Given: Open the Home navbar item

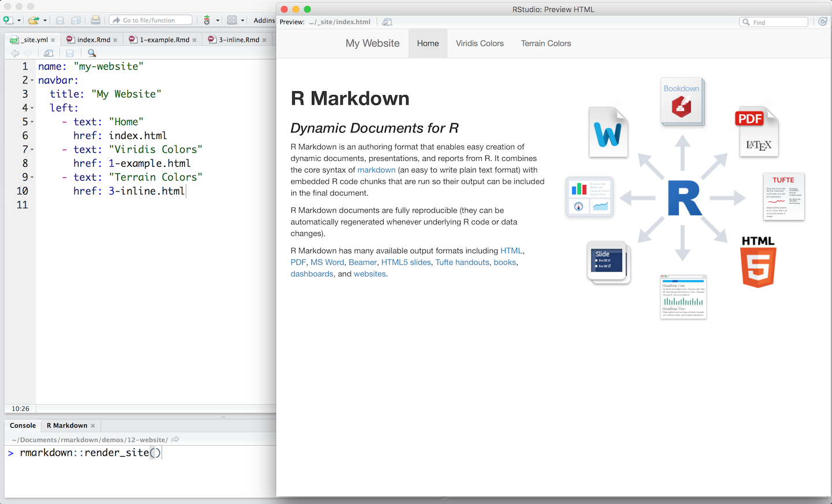Looking at the screenshot, I should (428, 43).
